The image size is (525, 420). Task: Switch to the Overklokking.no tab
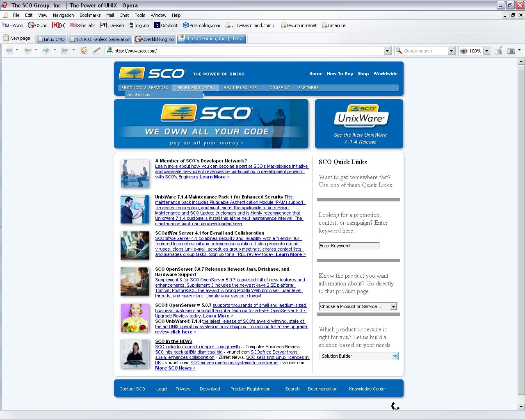pyautogui.click(x=155, y=39)
